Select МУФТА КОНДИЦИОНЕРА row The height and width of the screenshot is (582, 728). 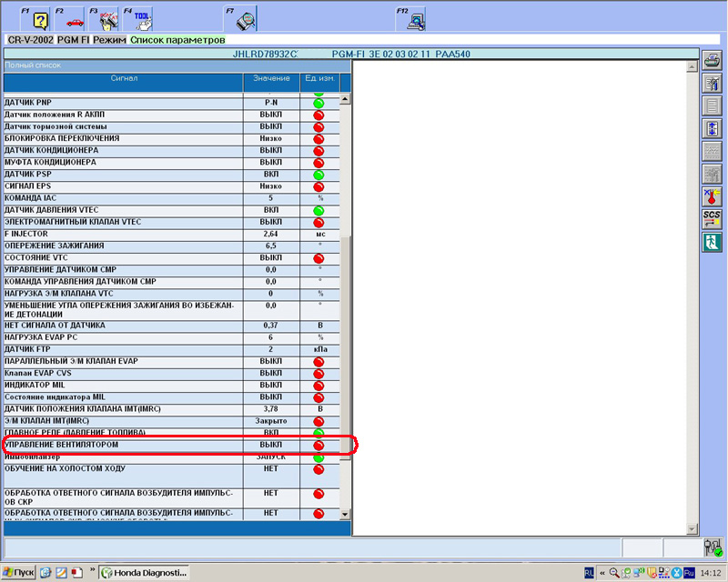tap(172, 163)
